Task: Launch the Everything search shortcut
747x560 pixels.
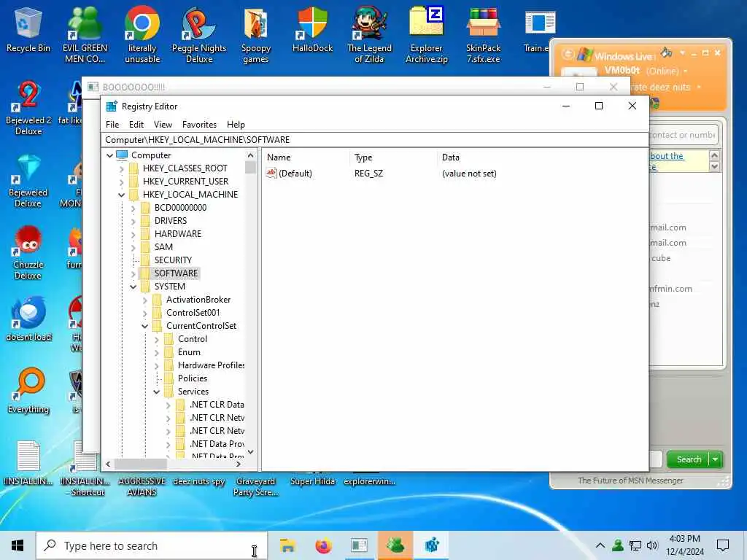Action: point(28,391)
